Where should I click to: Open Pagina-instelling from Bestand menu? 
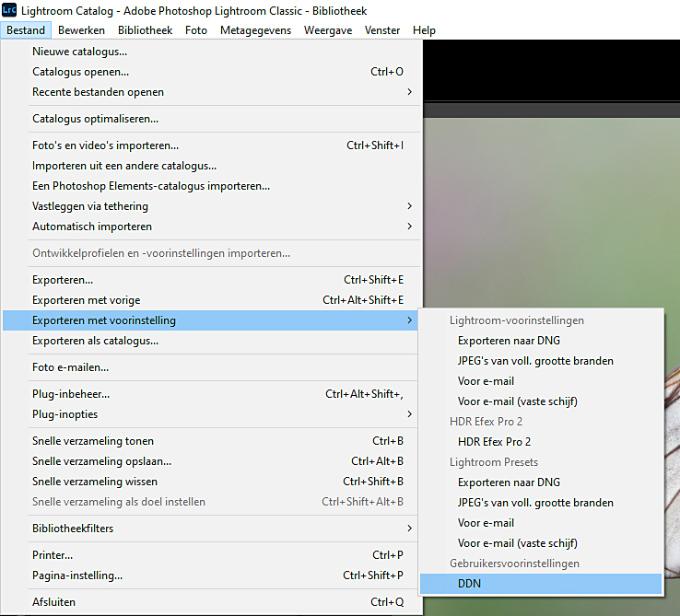(x=77, y=575)
